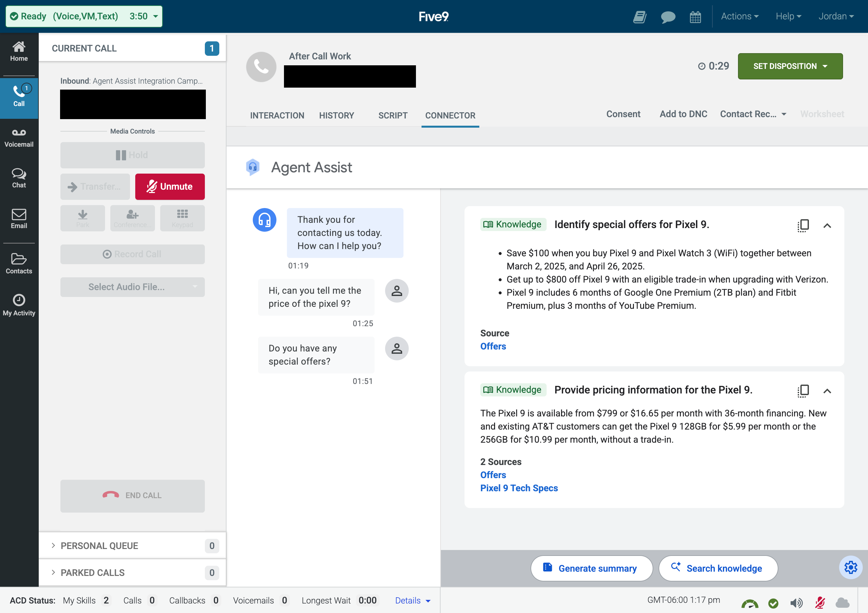Click the connection quality gauge icon
The width and height of the screenshot is (868, 613).
point(750,603)
